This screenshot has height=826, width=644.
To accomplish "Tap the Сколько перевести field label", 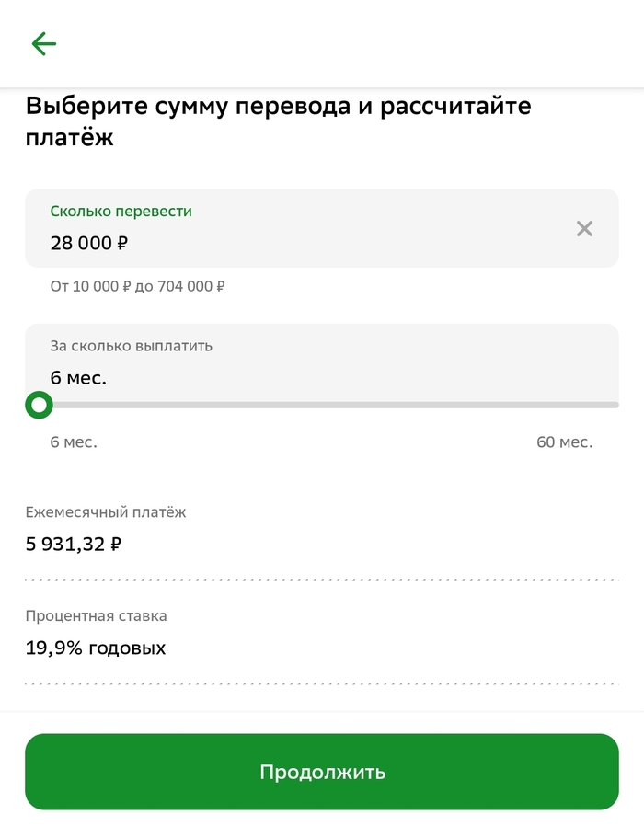I will (121, 211).
